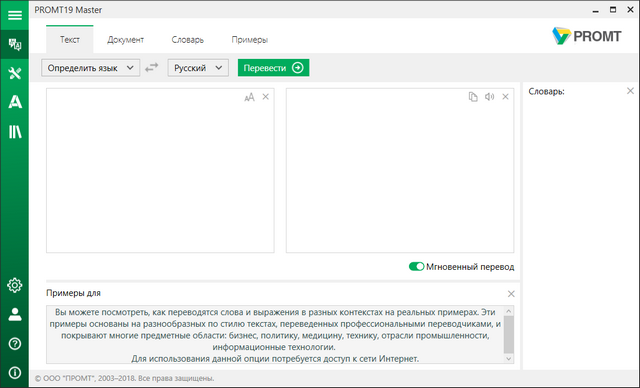Click the examples scrollbar up arrow

click(509, 311)
